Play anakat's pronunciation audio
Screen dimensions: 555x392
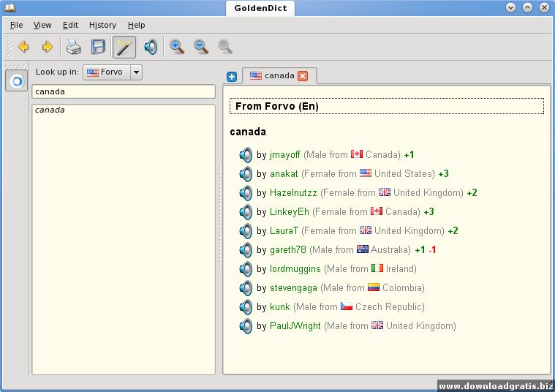pos(246,174)
